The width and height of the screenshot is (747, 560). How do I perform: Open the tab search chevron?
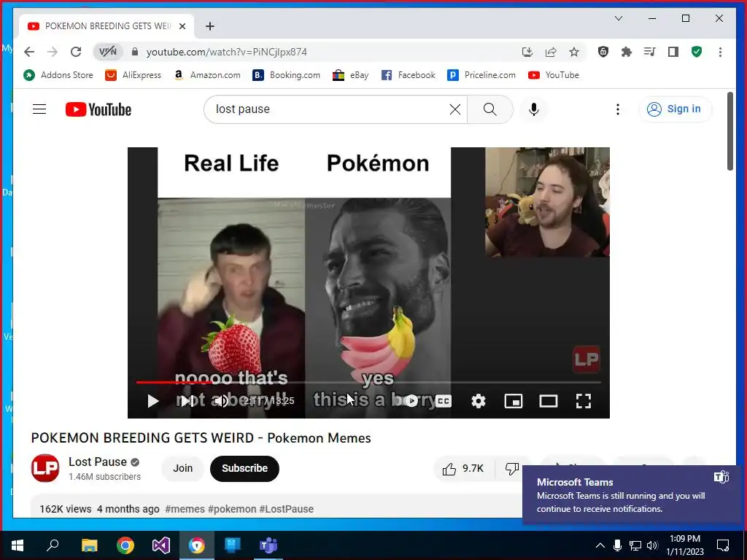619,18
